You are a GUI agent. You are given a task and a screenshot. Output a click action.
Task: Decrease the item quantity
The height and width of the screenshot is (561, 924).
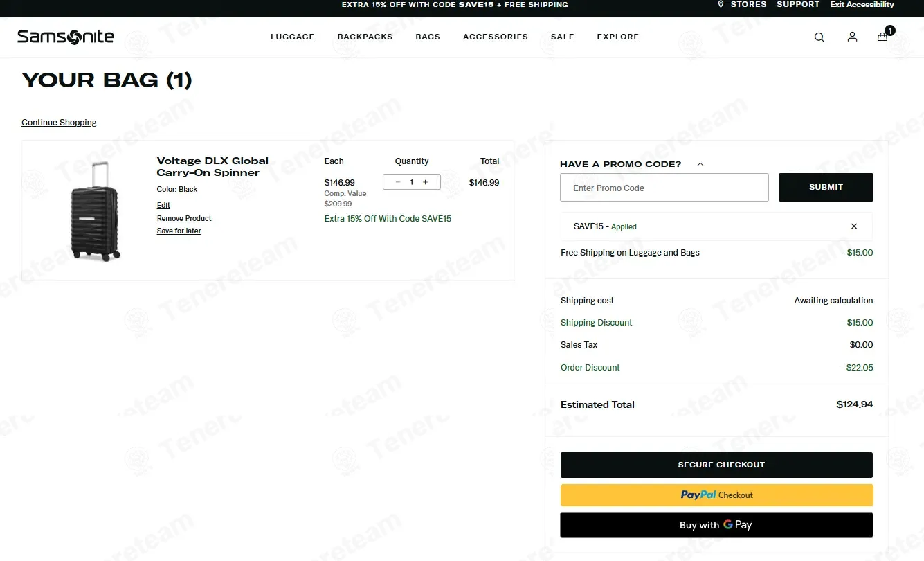click(397, 181)
